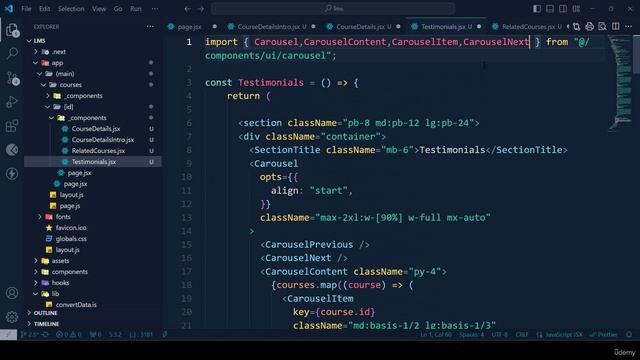Collapse the (main) folder
640x360 pixels.
pyautogui.click(x=40, y=74)
